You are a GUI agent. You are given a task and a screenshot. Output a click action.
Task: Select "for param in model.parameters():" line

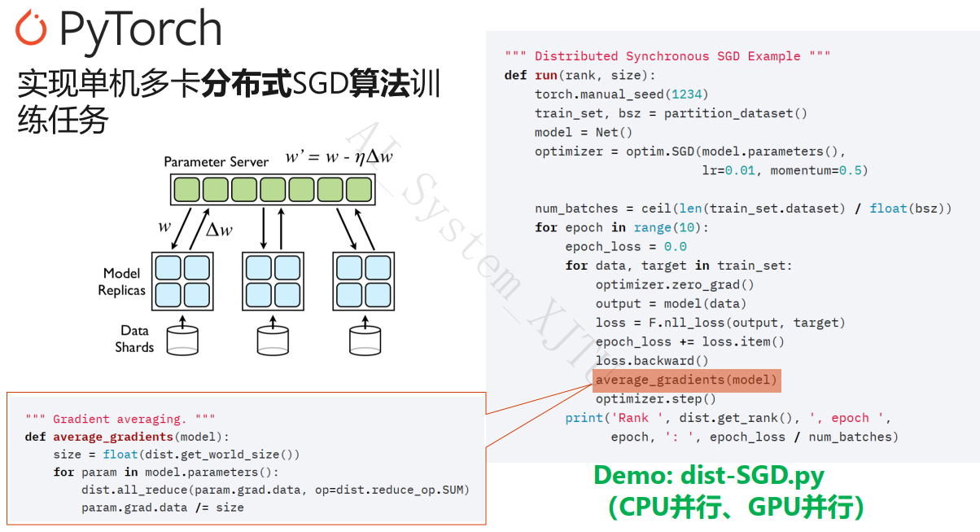coord(166,473)
